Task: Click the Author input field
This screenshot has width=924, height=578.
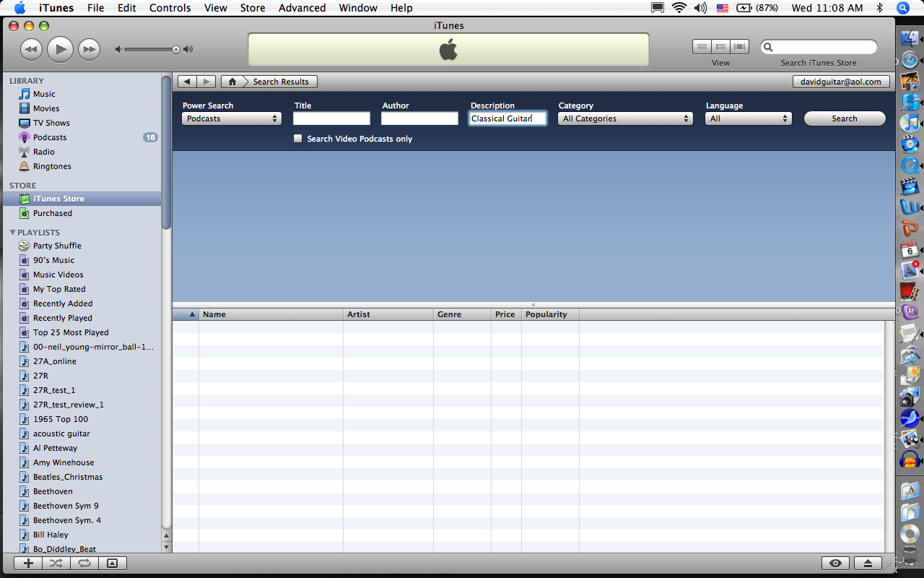Action: [419, 118]
